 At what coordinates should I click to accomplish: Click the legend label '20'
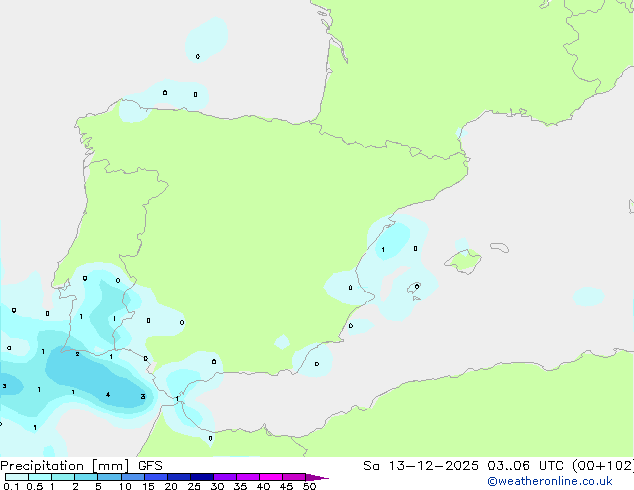tap(171, 486)
